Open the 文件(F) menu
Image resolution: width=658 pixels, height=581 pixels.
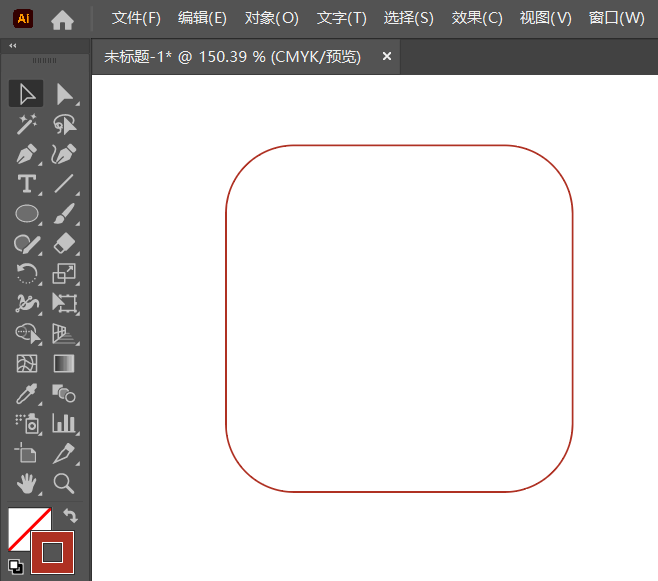pyautogui.click(x=136, y=18)
